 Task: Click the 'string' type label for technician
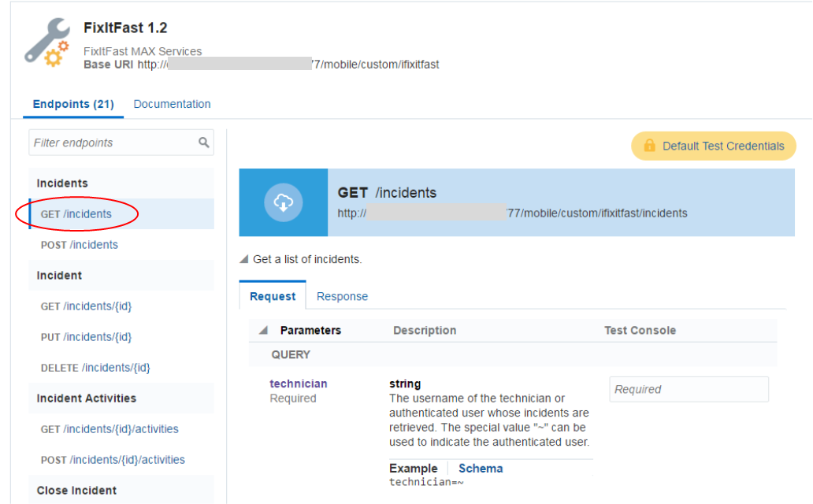click(405, 384)
